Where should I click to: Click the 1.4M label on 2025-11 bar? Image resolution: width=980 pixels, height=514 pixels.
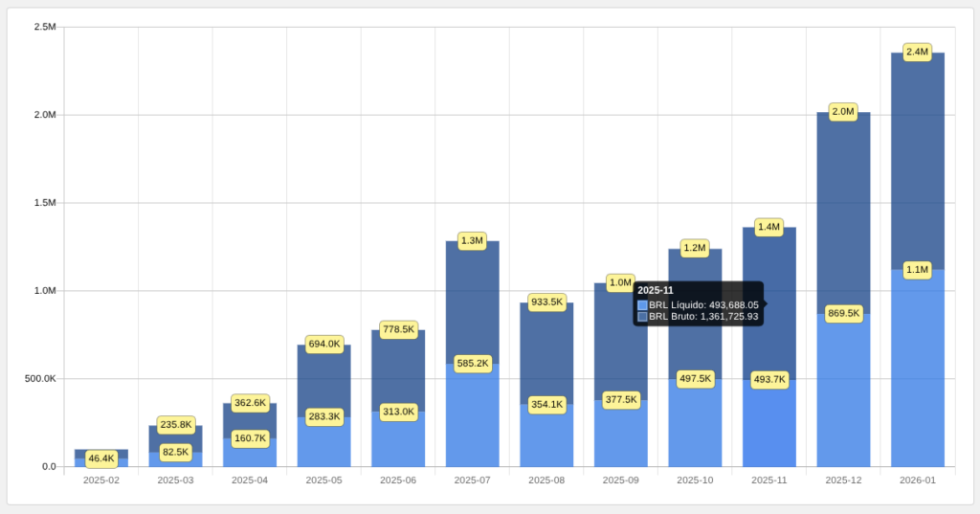pyautogui.click(x=768, y=227)
